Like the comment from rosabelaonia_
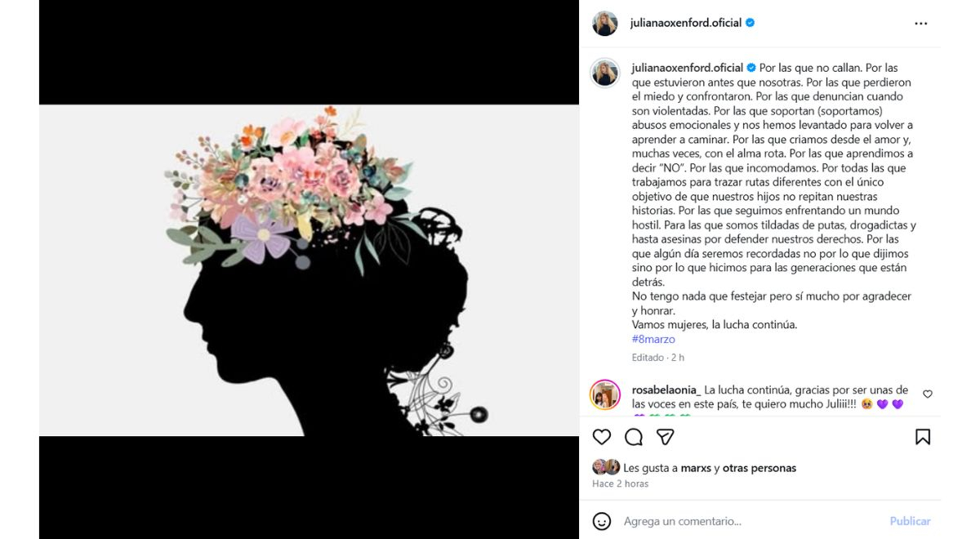The height and width of the screenshot is (539, 980). pyautogui.click(x=928, y=394)
